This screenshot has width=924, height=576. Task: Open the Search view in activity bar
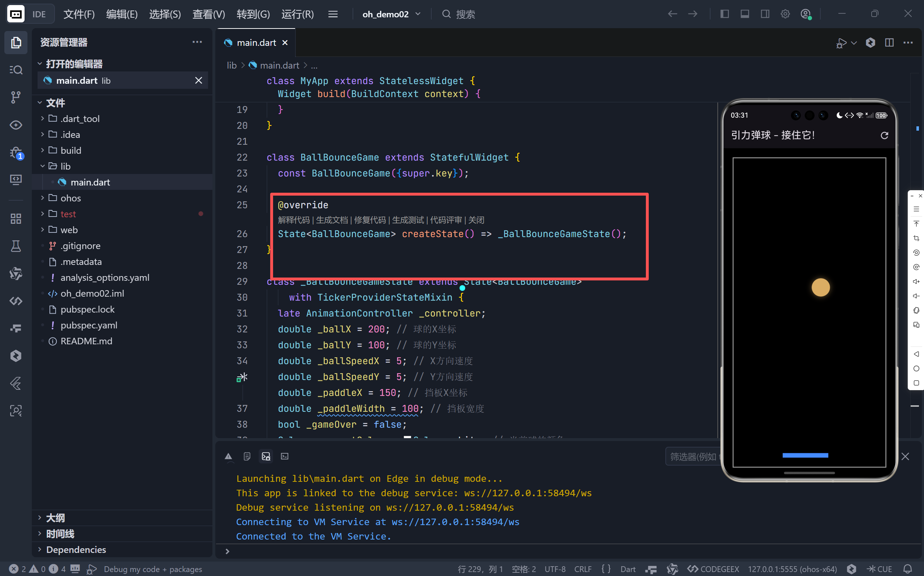pyautogui.click(x=16, y=70)
